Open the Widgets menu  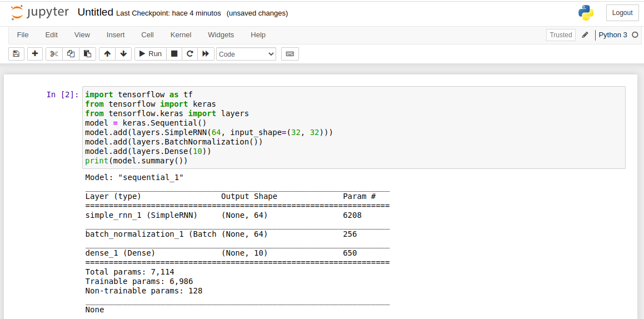coord(221,34)
